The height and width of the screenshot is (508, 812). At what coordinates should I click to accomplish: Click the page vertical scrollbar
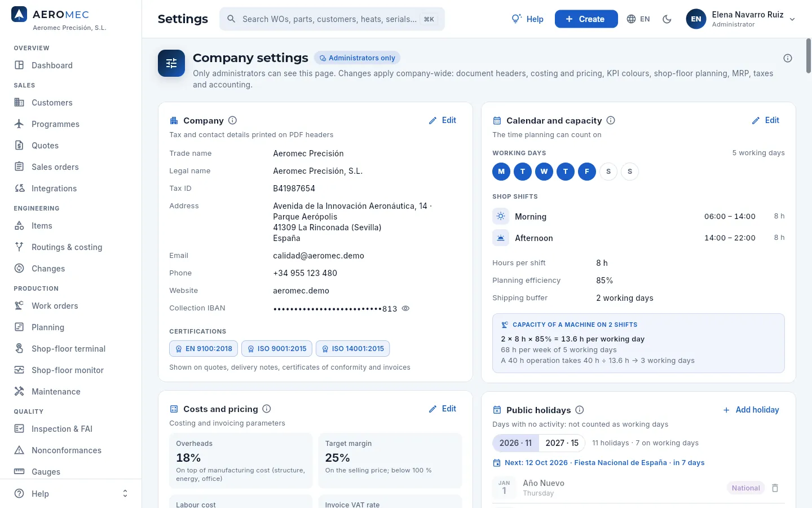809,55
